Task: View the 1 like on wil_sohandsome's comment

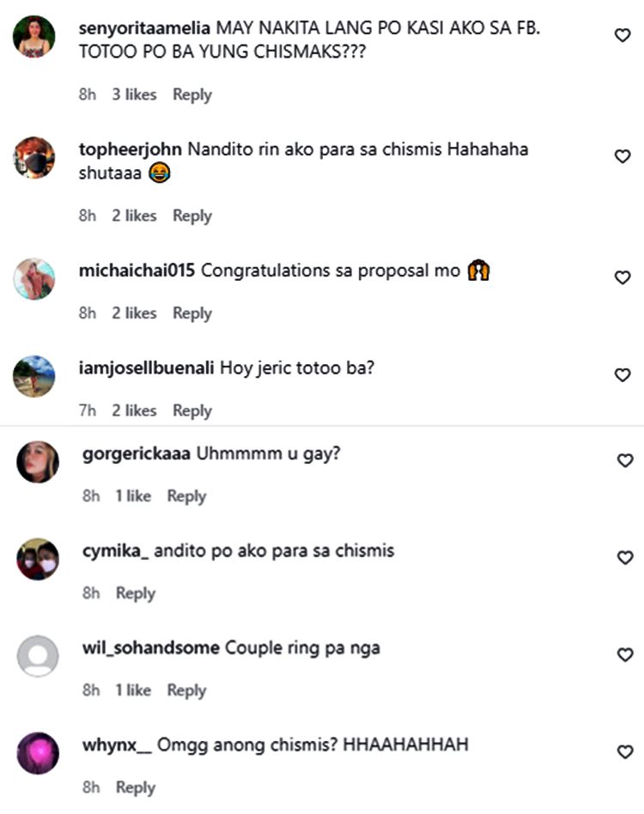Action: click(133, 690)
